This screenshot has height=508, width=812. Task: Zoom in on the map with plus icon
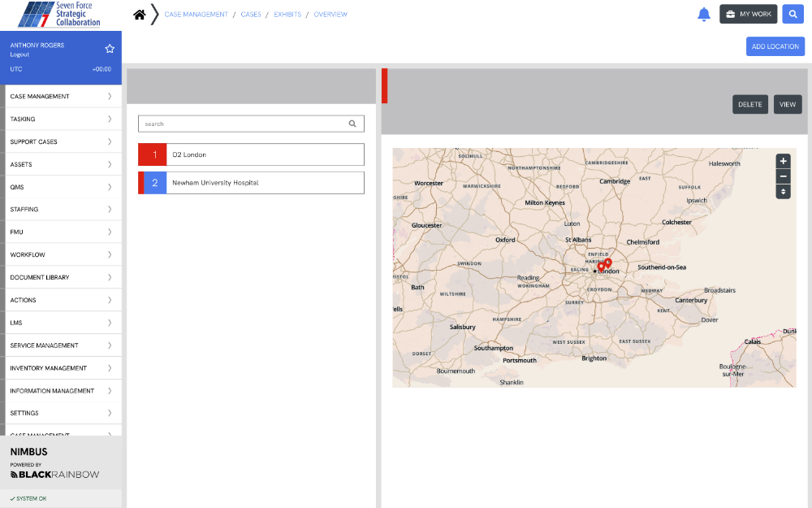tap(783, 161)
